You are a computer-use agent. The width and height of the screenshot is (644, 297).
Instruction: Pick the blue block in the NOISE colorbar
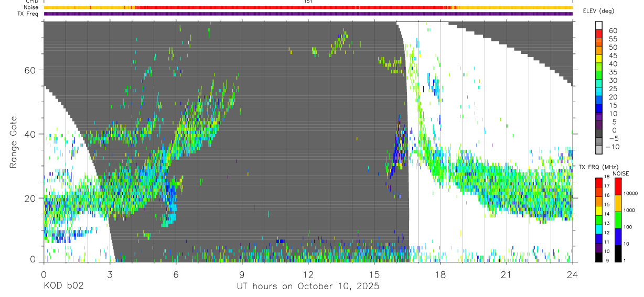(618, 236)
